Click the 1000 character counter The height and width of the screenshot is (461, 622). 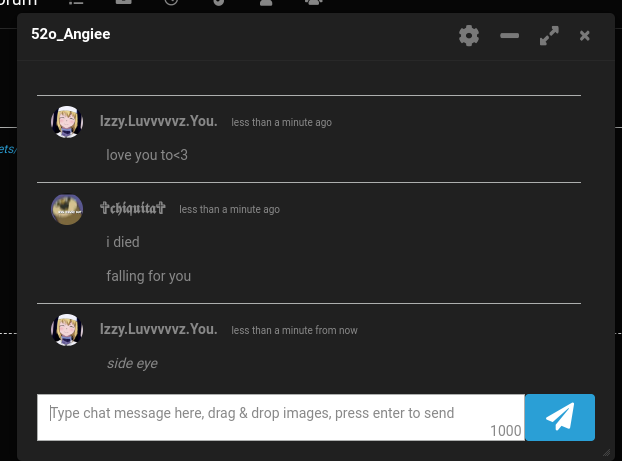pyautogui.click(x=505, y=431)
